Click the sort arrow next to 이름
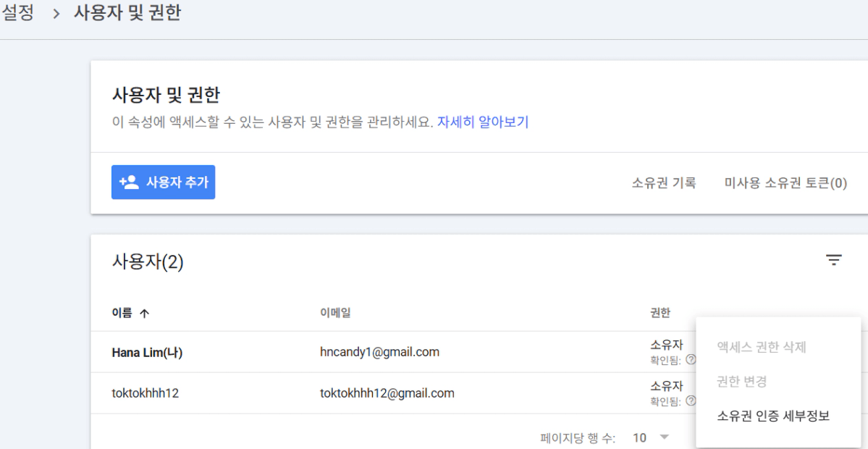This screenshot has height=449, width=868. 144,314
